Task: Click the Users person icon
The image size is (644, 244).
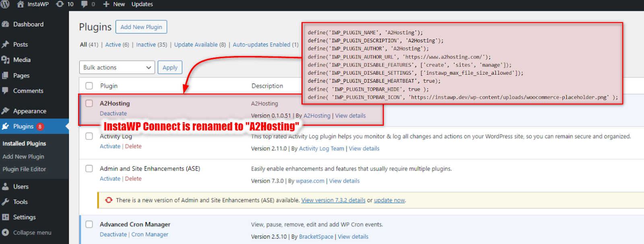Action: 6,187
